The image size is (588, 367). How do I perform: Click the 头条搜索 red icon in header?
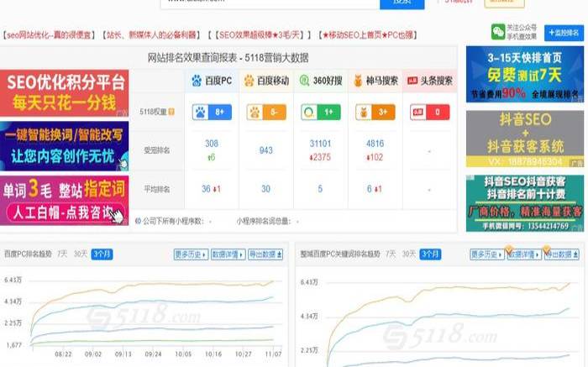[412, 81]
